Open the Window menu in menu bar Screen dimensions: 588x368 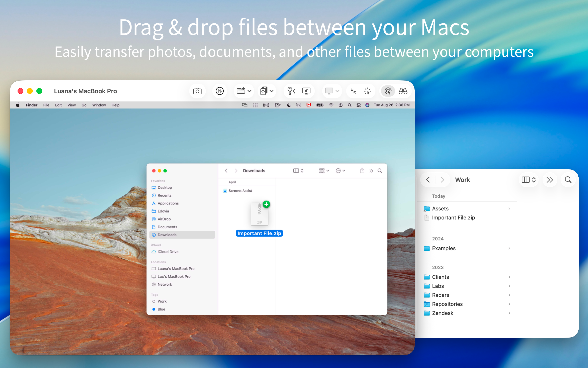point(99,105)
